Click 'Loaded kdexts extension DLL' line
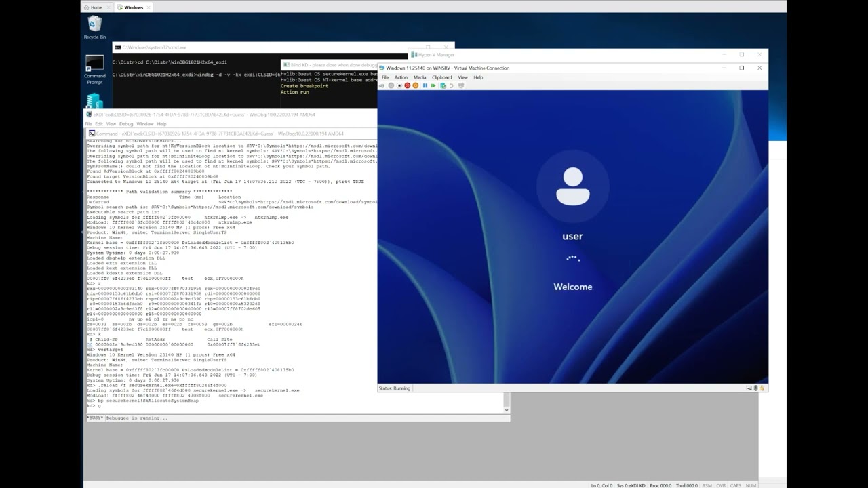 pyautogui.click(x=125, y=273)
